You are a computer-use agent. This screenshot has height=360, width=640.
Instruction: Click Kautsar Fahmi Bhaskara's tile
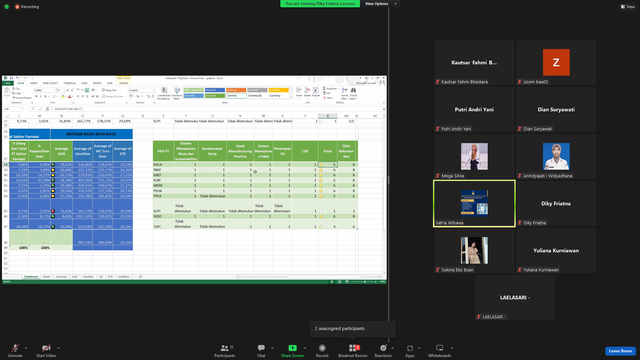pos(474,62)
